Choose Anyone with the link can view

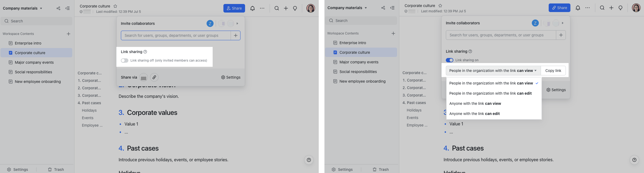475,104
